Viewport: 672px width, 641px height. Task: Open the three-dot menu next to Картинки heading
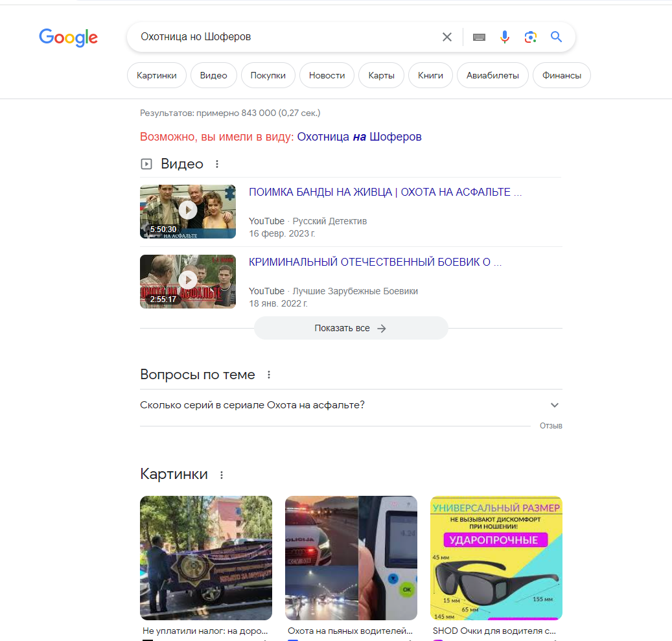pos(222,474)
